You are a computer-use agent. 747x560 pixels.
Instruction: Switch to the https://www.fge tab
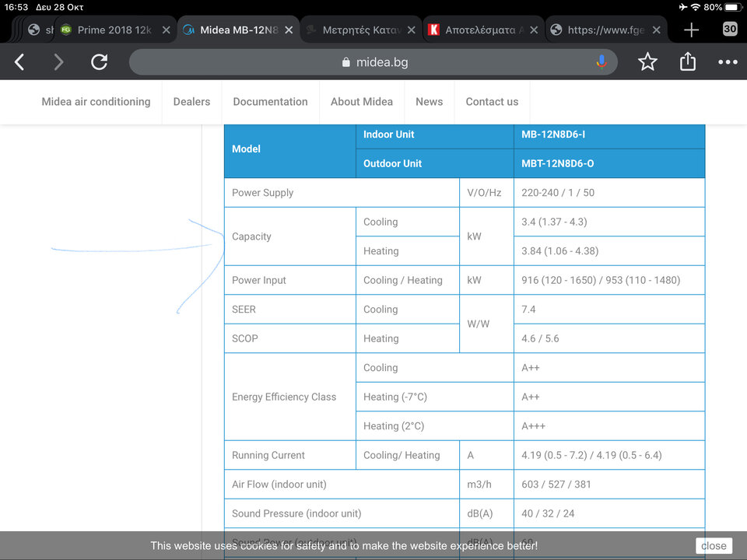[606, 30]
